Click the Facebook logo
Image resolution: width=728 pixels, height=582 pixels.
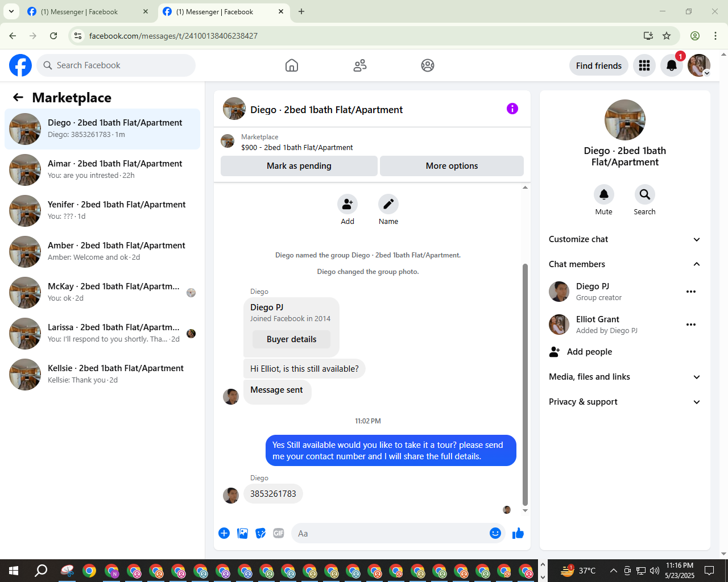pos(20,65)
